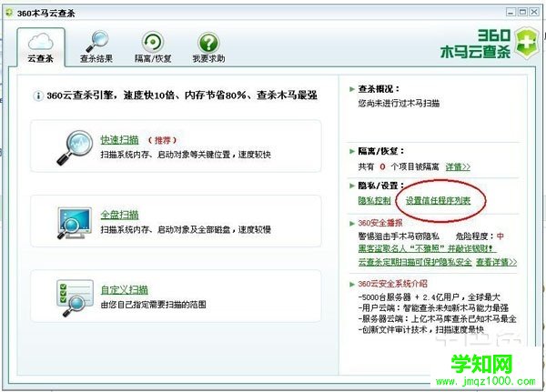This screenshot has width=546, height=392.
Task: Click the arrow beside 360云安全系统介绍
Action: coord(352,284)
